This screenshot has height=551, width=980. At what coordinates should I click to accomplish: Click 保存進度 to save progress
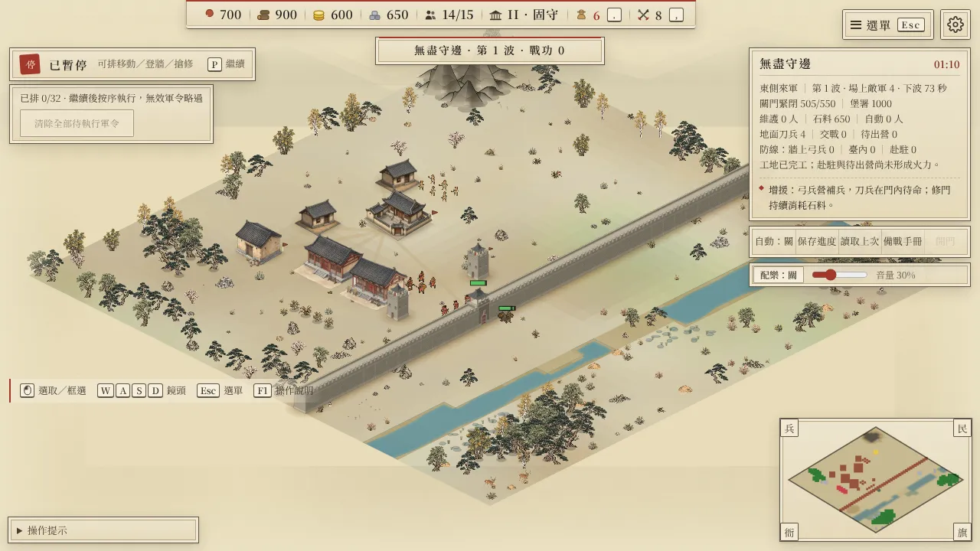(817, 241)
